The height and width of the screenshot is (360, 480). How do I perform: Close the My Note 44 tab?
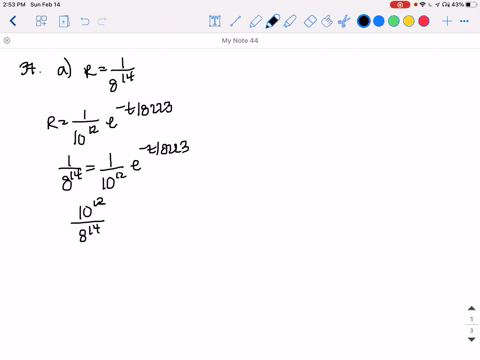[x=7, y=41]
